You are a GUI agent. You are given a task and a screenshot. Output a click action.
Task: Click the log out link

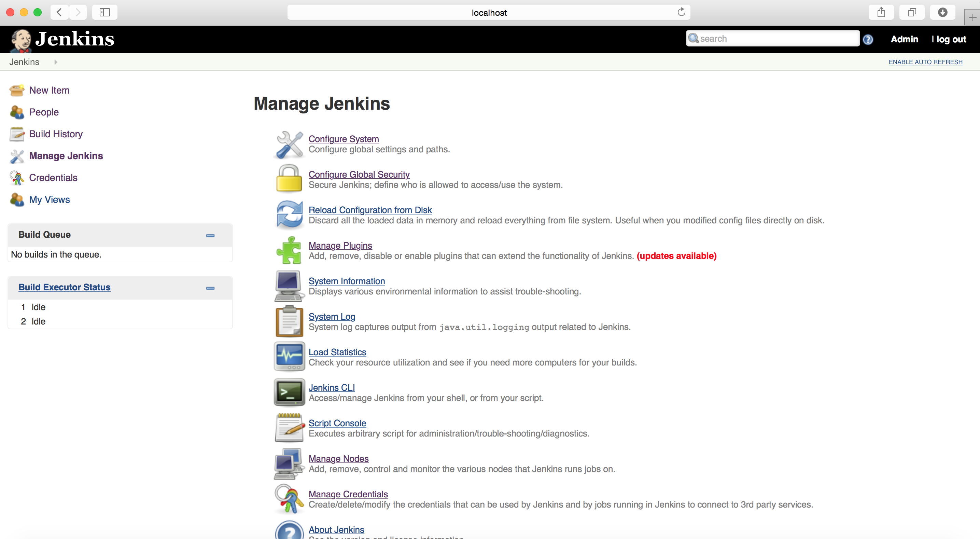[951, 39]
